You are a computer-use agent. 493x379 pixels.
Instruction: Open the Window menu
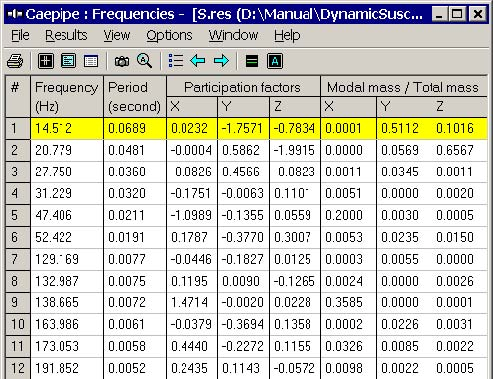(x=233, y=35)
